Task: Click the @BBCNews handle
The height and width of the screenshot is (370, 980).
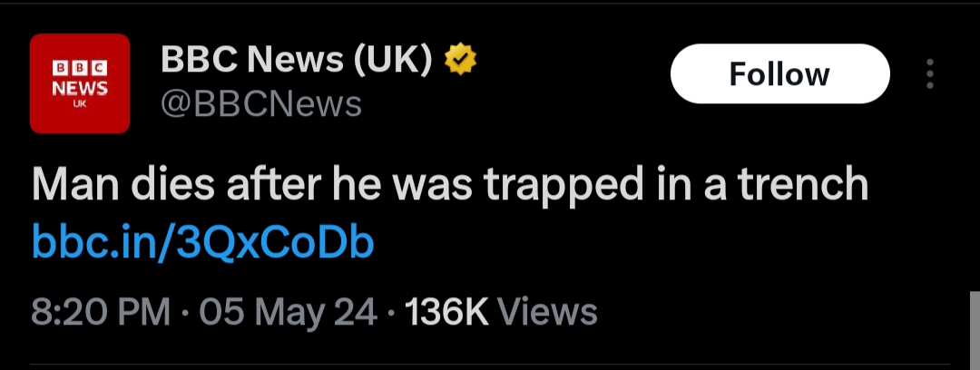Action: click(261, 104)
